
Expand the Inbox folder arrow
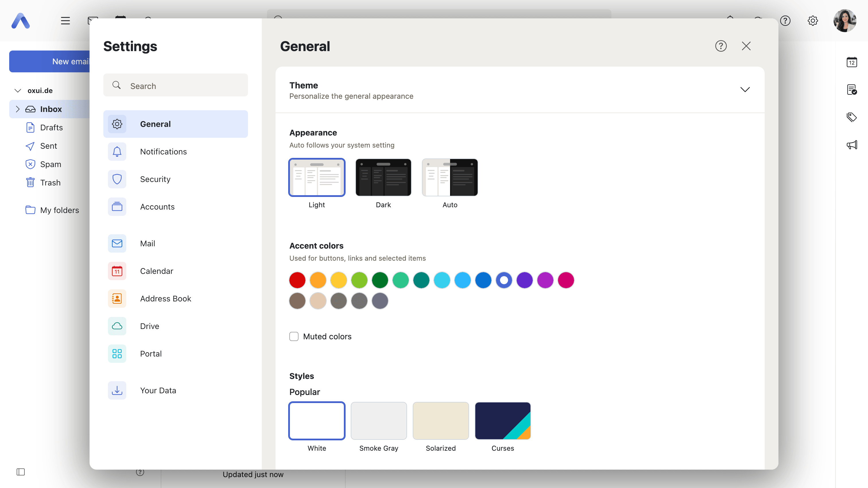point(18,109)
